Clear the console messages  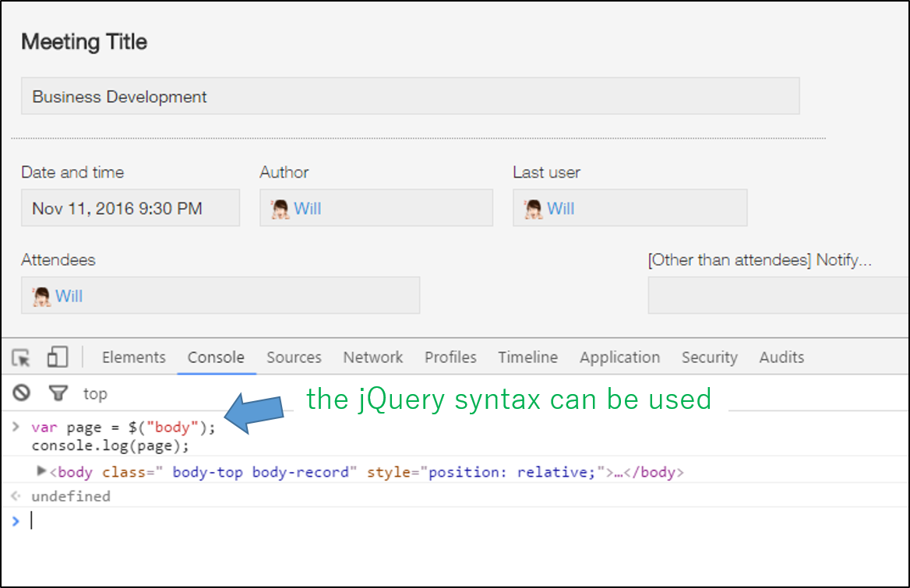[20, 393]
